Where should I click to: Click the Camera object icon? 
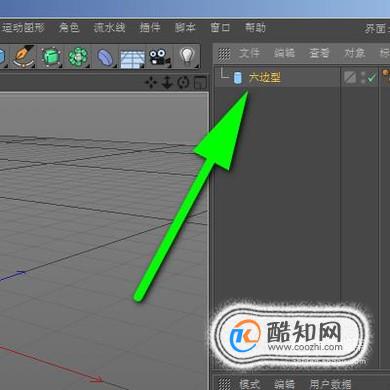click(159, 57)
